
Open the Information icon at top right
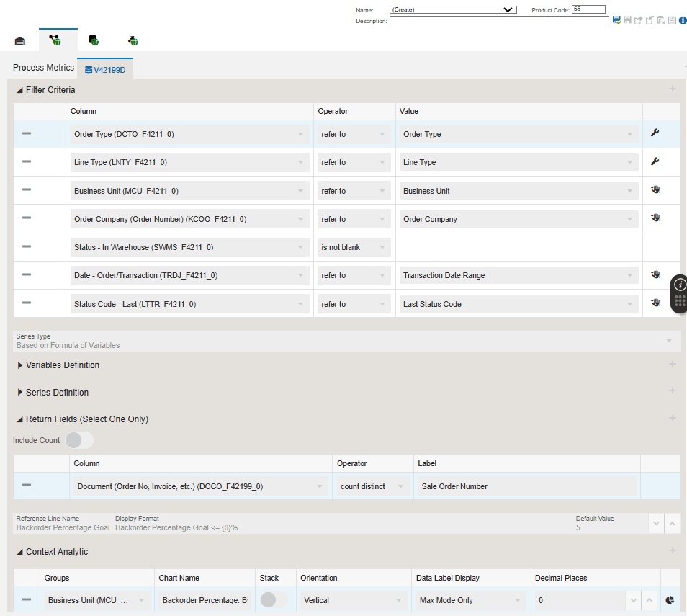[681, 20]
